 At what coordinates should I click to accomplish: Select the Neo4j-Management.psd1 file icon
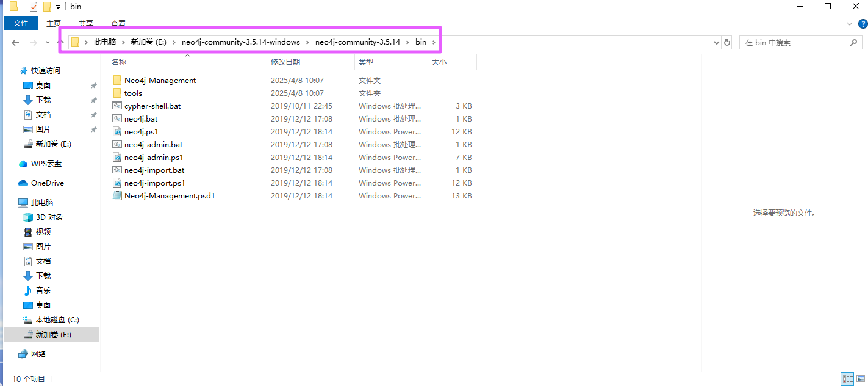point(118,195)
